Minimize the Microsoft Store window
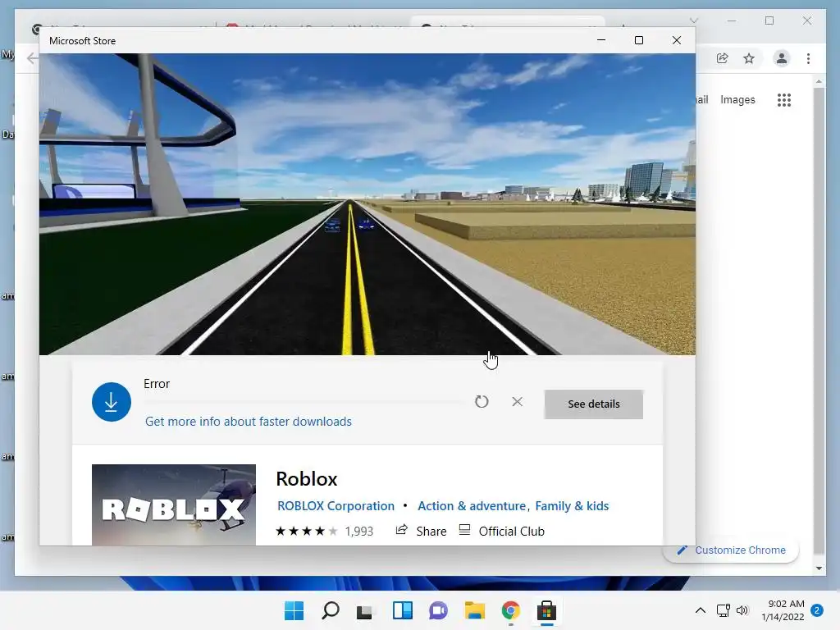 click(601, 40)
